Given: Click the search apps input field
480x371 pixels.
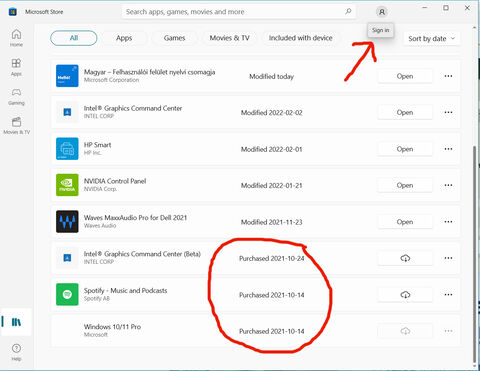Looking at the screenshot, I should click(x=238, y=12).
